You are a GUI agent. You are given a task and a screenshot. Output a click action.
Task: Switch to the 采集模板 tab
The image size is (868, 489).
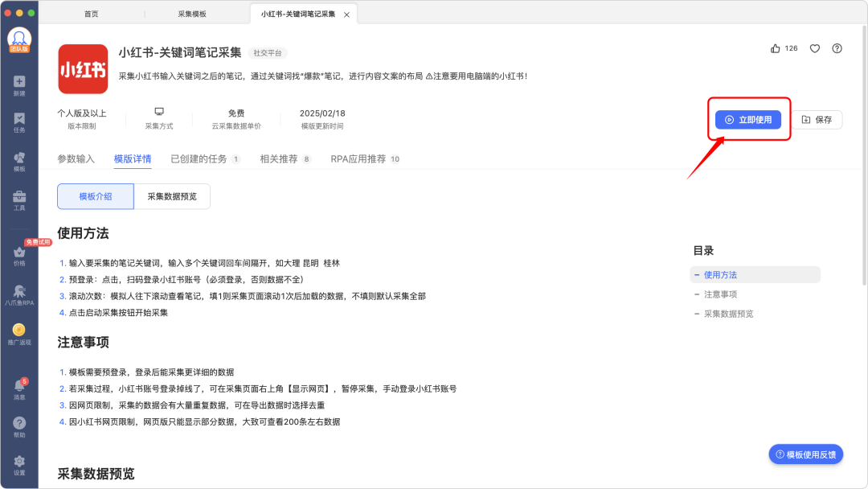[192, 14]
